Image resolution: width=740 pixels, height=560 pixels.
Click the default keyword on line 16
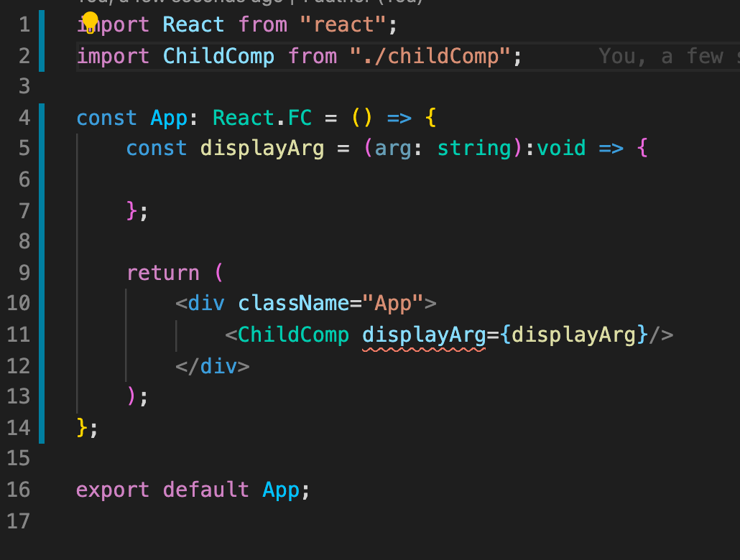pyautogui.click(x=205, y=490)
